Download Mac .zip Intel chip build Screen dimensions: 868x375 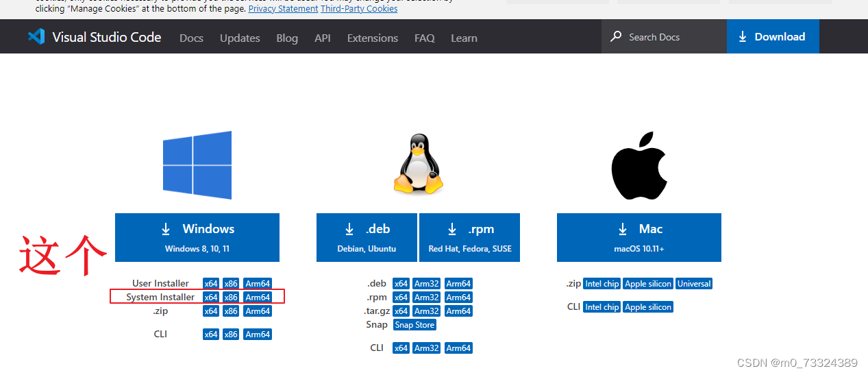602,284
